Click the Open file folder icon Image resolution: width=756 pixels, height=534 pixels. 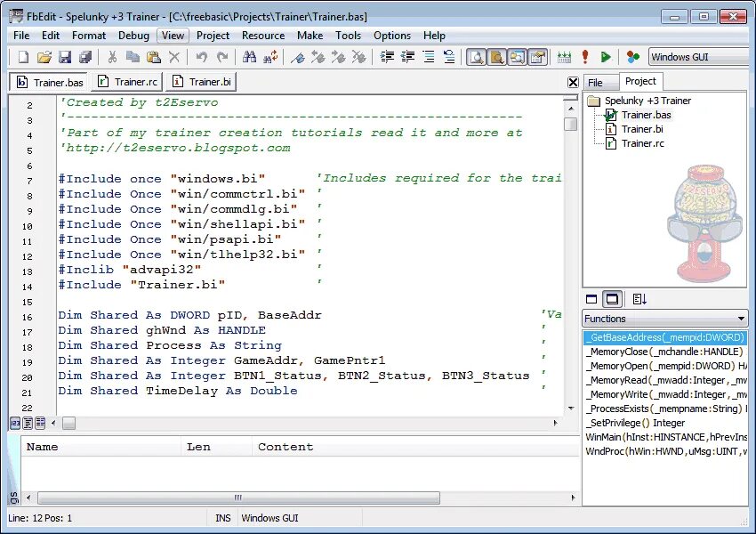[44, 57]
